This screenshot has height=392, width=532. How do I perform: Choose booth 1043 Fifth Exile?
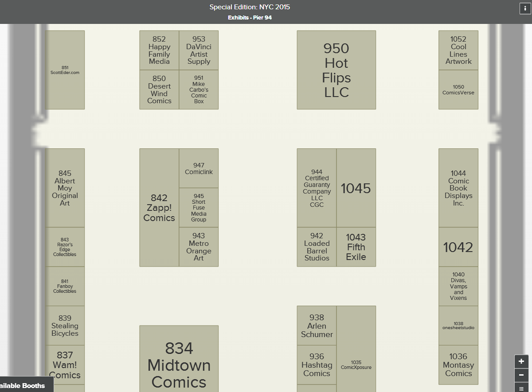tap(356, 247)
